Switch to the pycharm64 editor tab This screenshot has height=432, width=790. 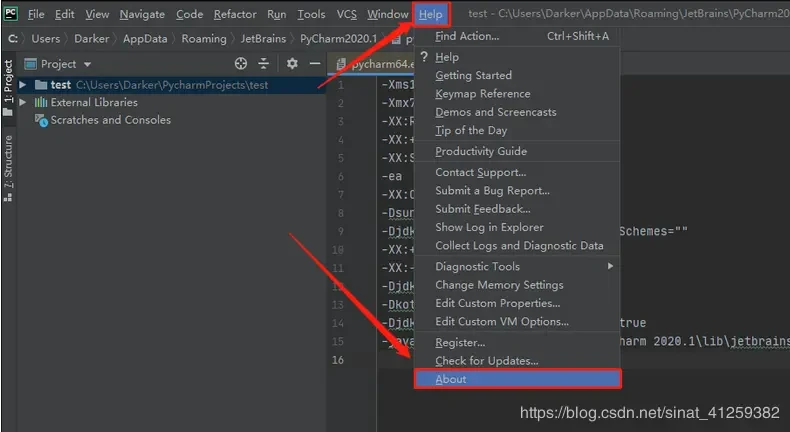point(377,64)
